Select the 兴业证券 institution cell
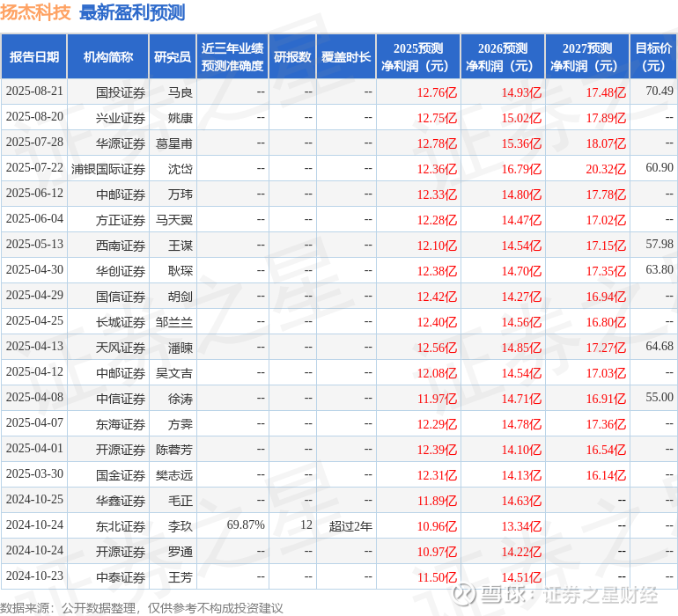The image size is (678, 616). (108, 118)
